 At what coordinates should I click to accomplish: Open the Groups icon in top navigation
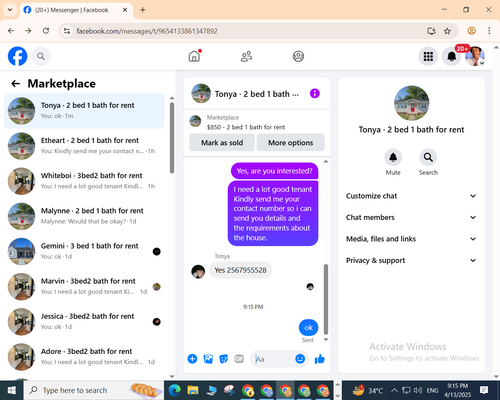[298, 56]
